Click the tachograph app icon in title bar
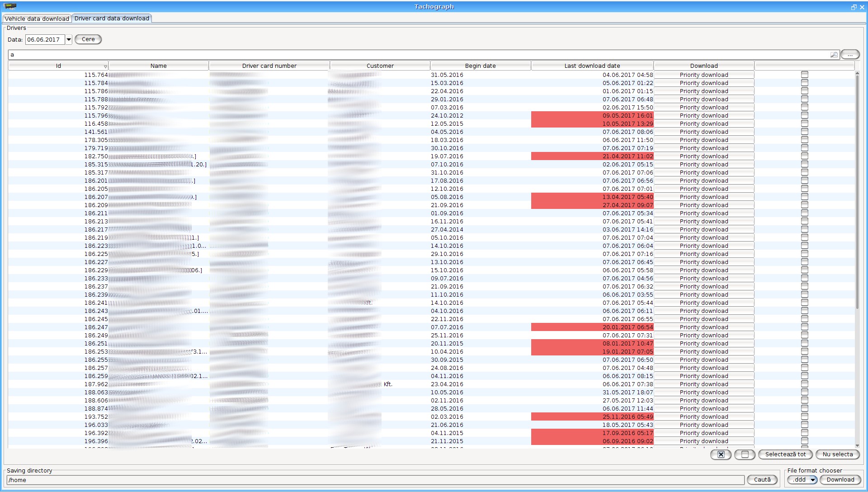The image size is (868, 492). pyautogui.click(x=10, y=6)
